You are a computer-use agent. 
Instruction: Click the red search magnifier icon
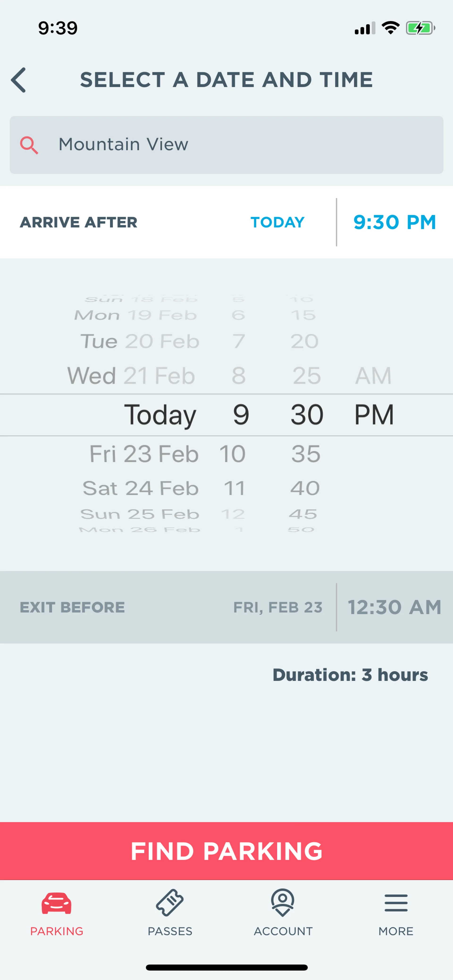tap(29, 145)
